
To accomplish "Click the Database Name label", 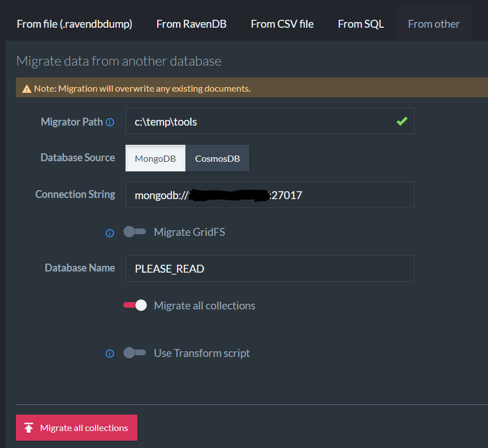I will pos(80,268).
